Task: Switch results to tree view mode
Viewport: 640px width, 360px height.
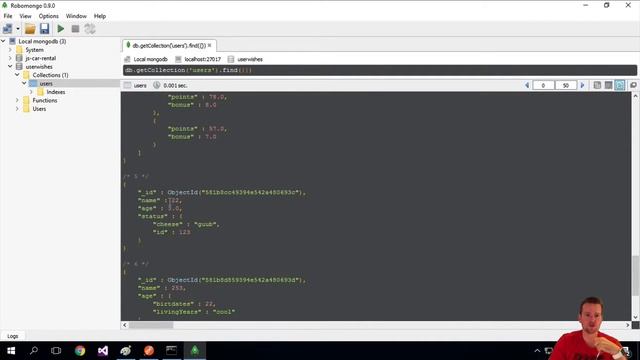Action: [597, 85]
